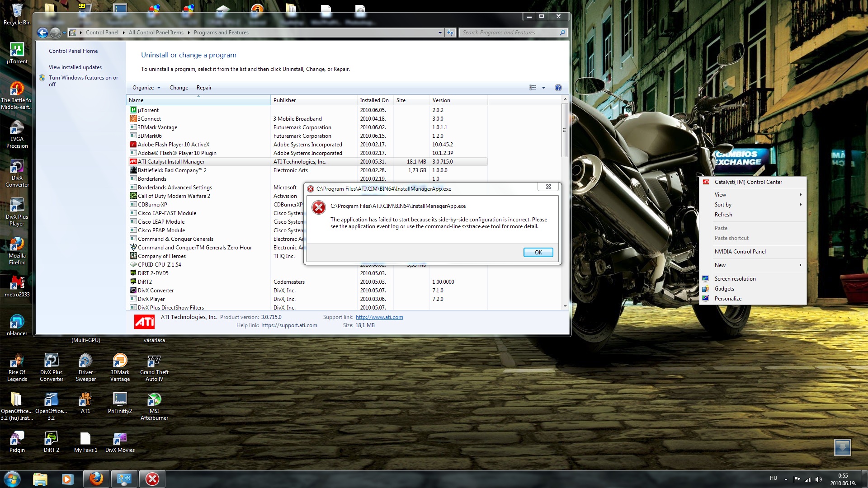Click the Repair toolbar button
This screenshot has height=488, width=868.
[x=204, y=88]
